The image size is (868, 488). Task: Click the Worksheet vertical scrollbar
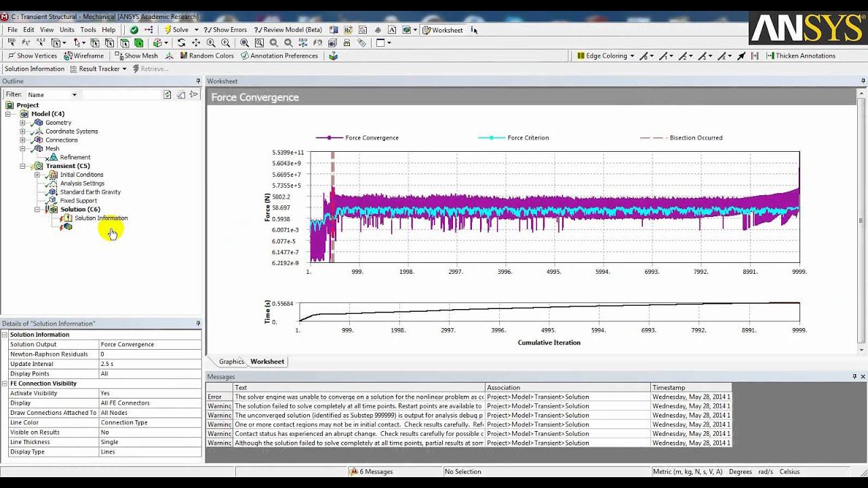[x=861, y=220]
